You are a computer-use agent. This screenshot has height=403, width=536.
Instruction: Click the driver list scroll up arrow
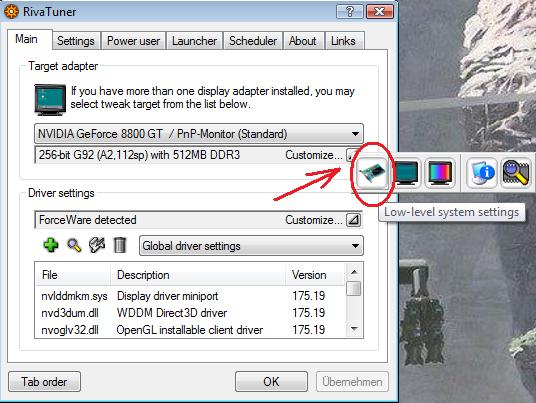click(354, 272)
